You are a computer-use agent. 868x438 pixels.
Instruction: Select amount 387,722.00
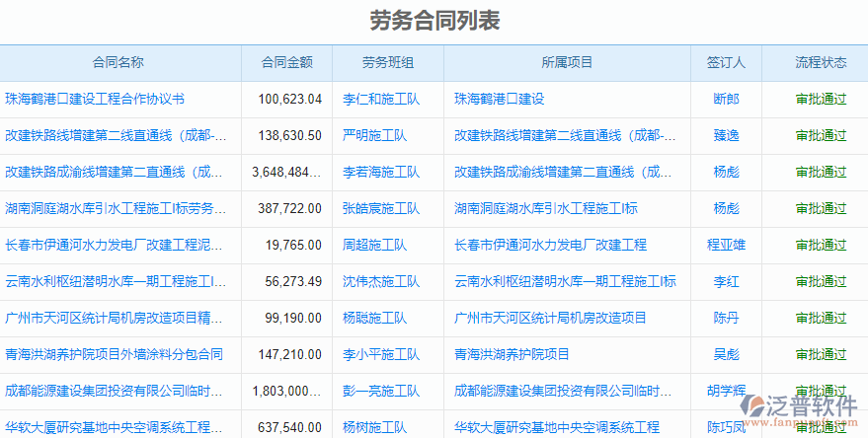point(289,208)
